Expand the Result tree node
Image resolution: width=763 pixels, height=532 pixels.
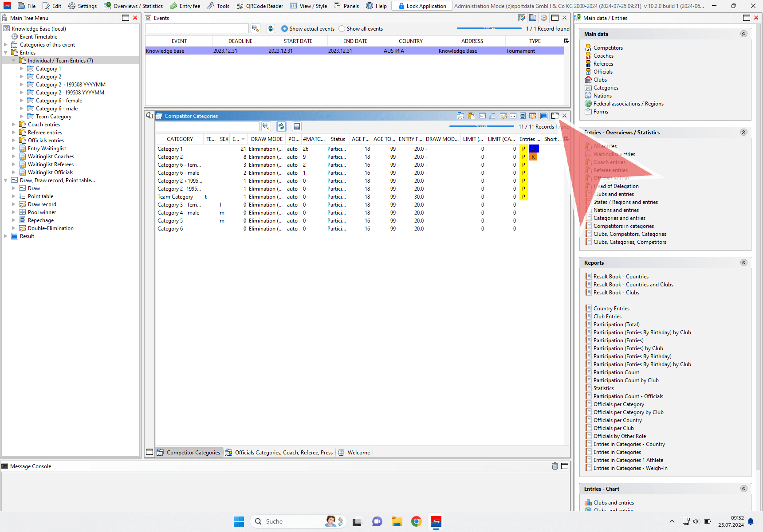tap(6, 236)
